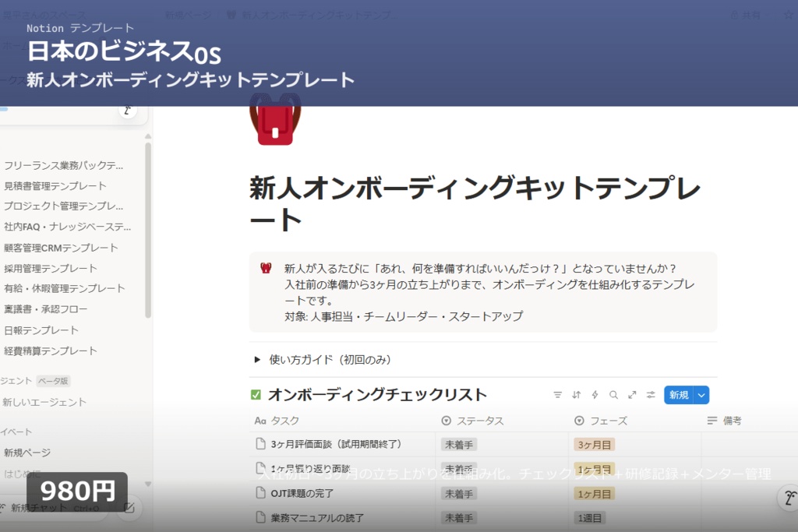Click the search icon in the checklist toolbar
This screenshot has width=798, height=532.
point(613,395)
